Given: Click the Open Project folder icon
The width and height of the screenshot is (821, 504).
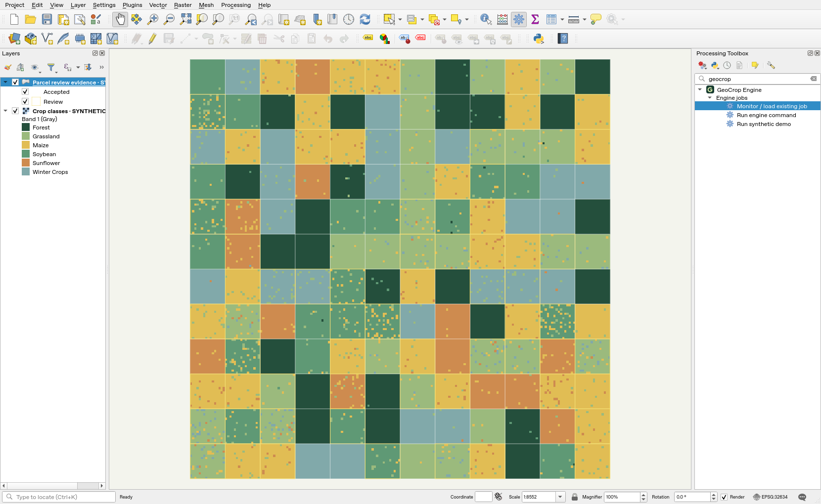Looking at the screenshot, I should point(31,19).
